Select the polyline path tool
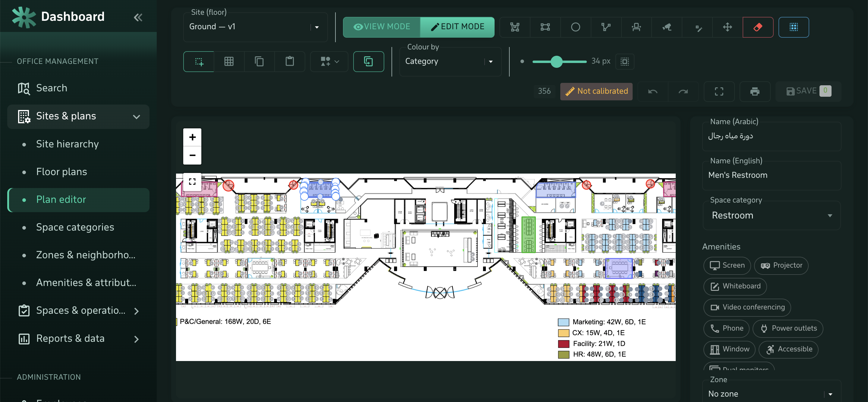Viewport: 868px width, 402px height. click(x=606, y=27)
